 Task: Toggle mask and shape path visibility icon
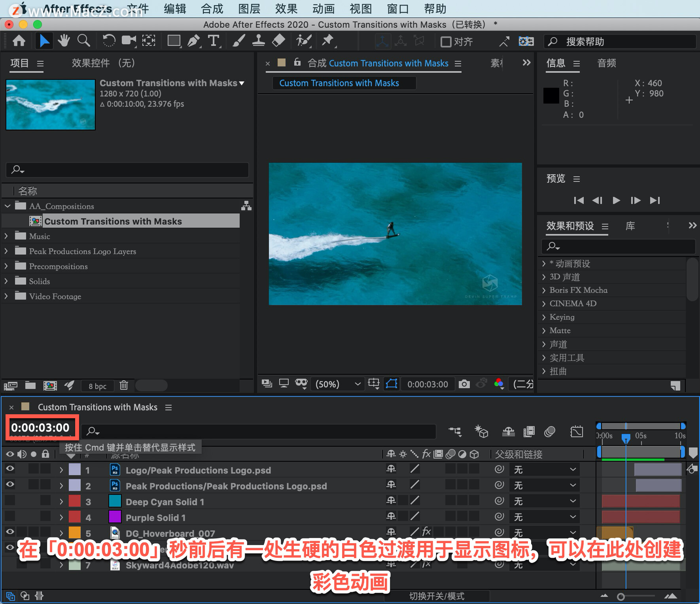pos(392,384)
